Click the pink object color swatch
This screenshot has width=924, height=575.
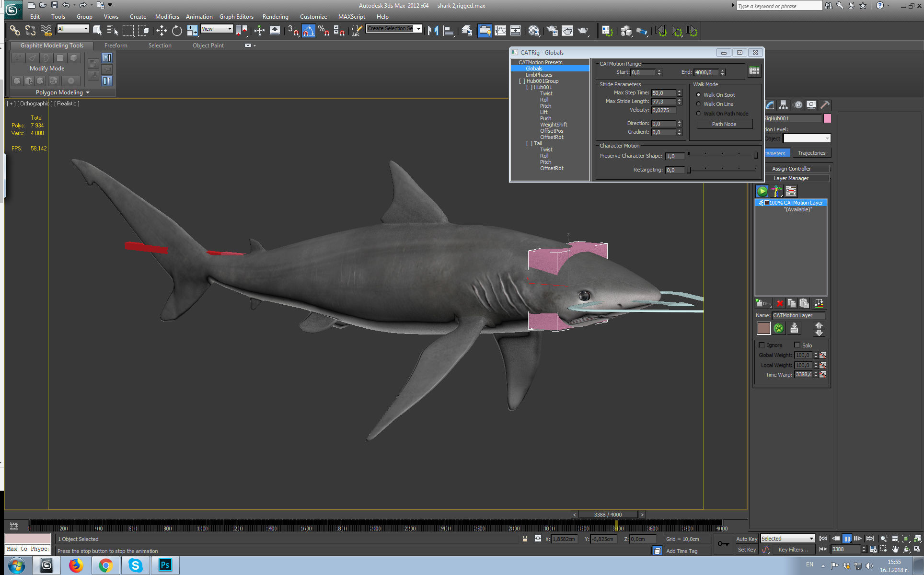coord(827,118)
